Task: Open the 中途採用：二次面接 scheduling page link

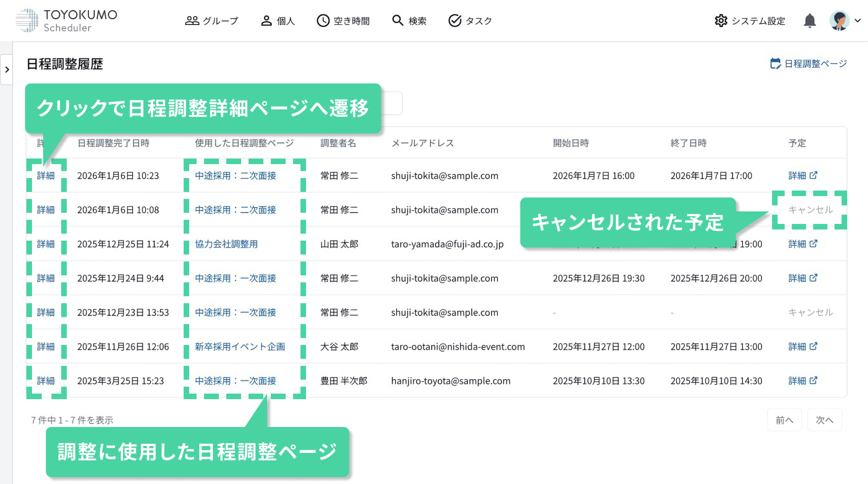Action: pos(236,175)
